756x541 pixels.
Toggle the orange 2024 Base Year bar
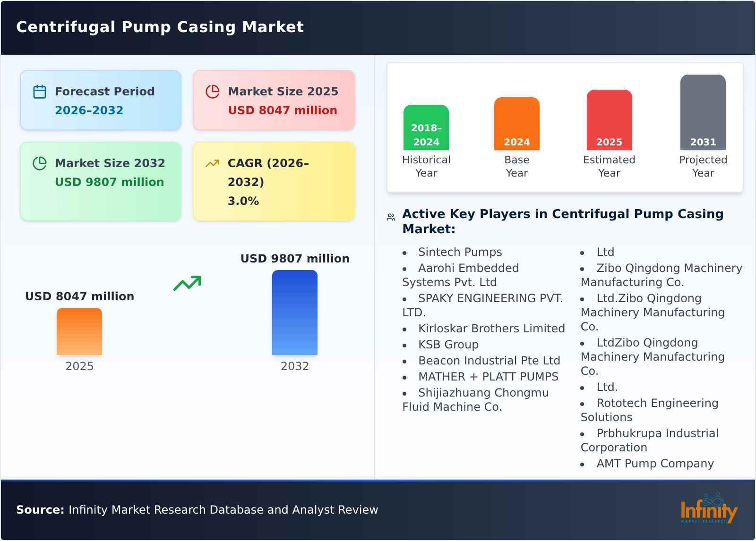coord(516,124)
